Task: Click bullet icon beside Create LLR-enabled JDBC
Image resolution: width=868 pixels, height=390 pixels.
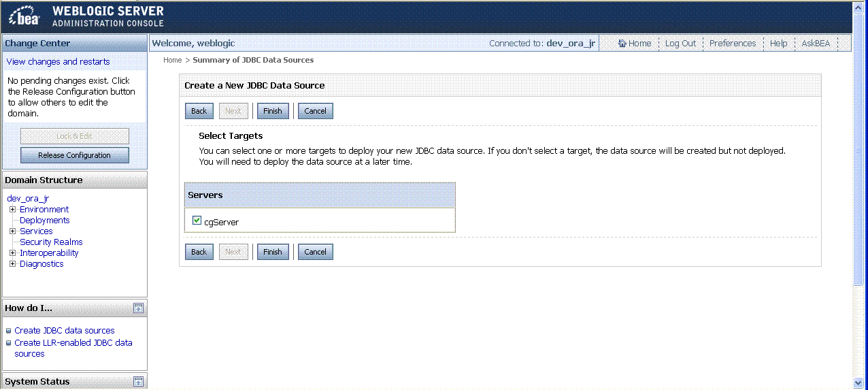Action: (x=9, y=343)
